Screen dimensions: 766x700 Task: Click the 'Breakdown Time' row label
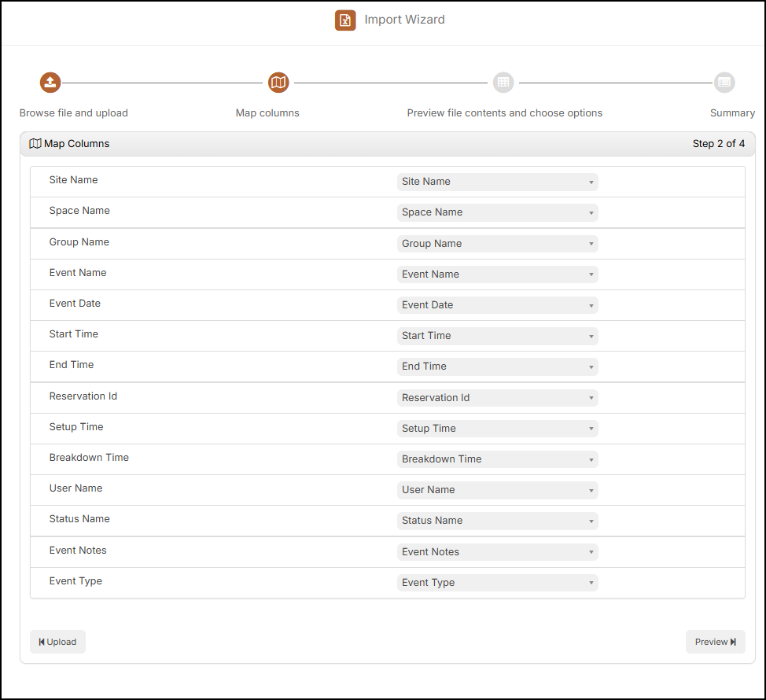pyautogui.click(x=89, y=458)
